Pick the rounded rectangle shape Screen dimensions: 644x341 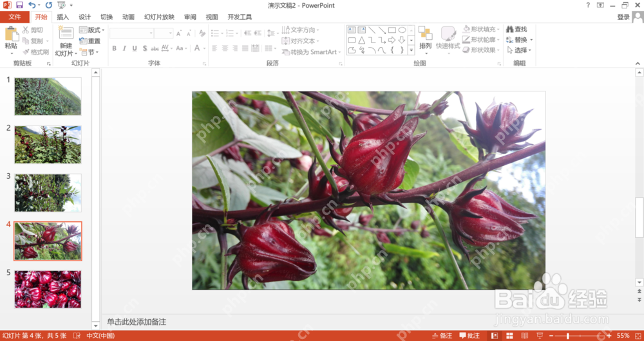tap(352, 41)
